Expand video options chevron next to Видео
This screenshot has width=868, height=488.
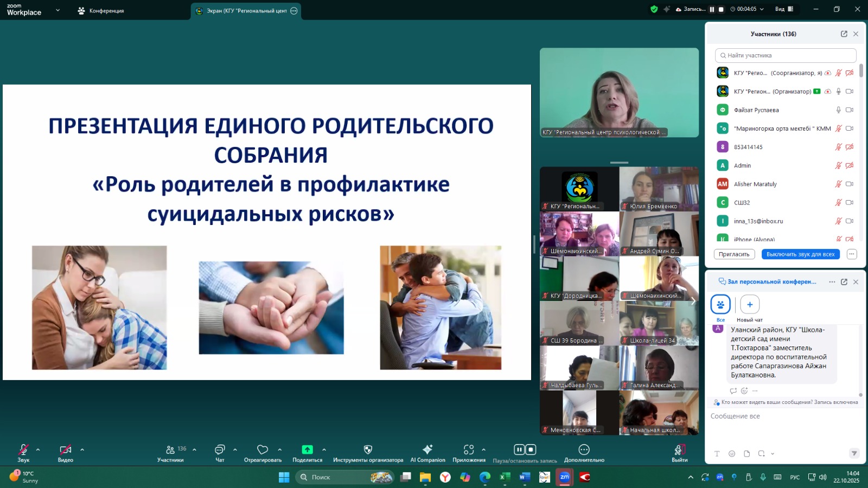coord(82,450)
